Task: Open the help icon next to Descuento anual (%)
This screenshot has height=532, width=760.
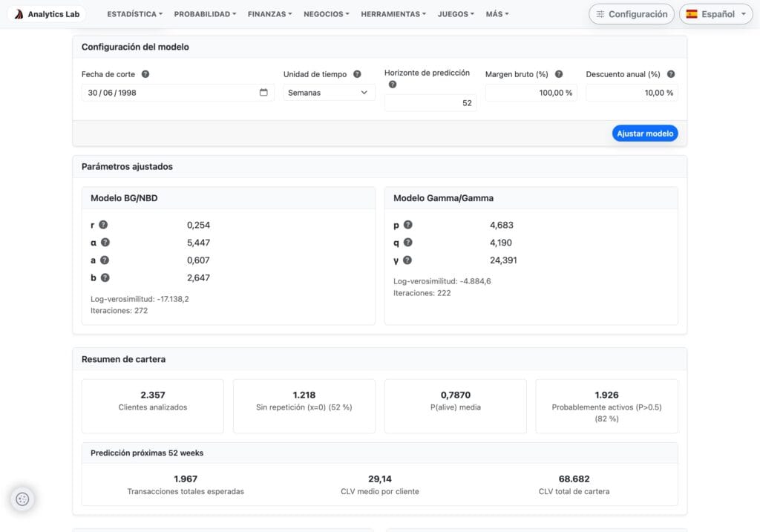Action: pyautogui.click(x=671, y=74)
